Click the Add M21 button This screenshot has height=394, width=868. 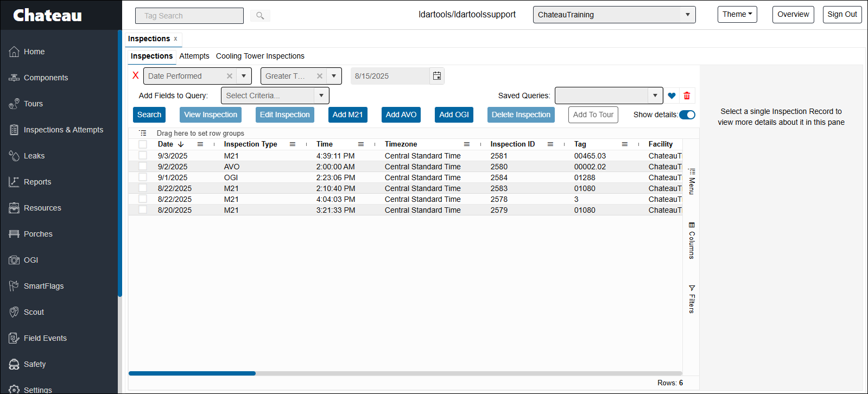pyautogui.click(x=347, y=115)
